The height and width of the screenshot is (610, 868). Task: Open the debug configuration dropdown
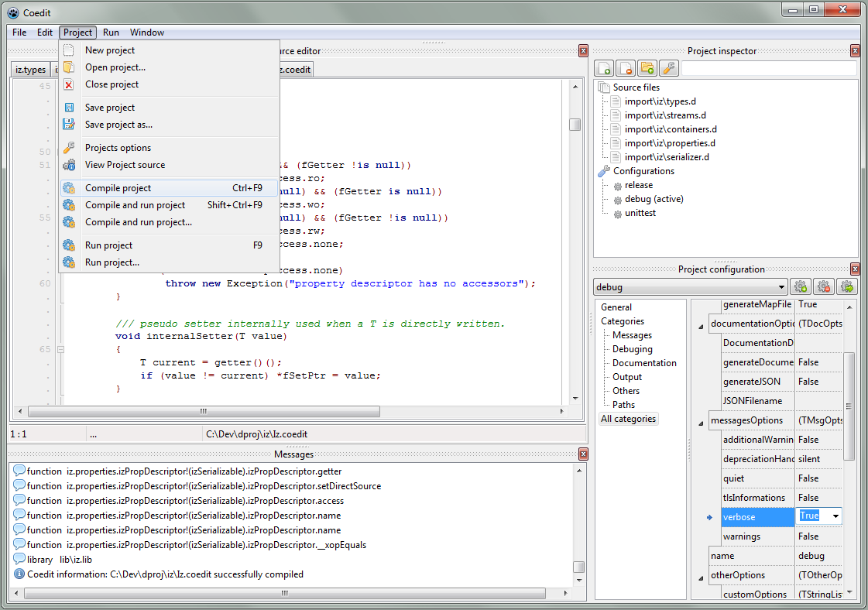(x=781, y=287)
